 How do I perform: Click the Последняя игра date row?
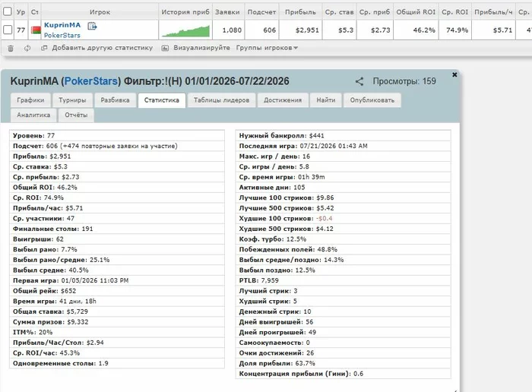point(344,146)
